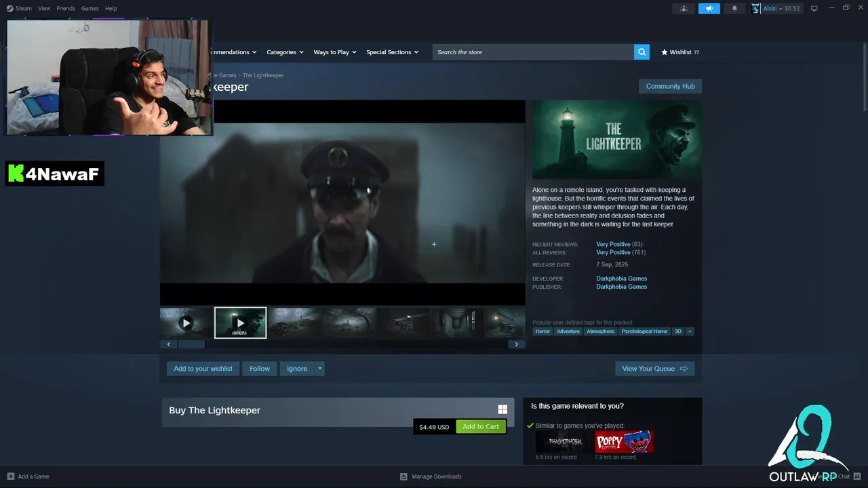
Task: Click The Lightkeeper header capsule image
Action: tap(617, 140)
